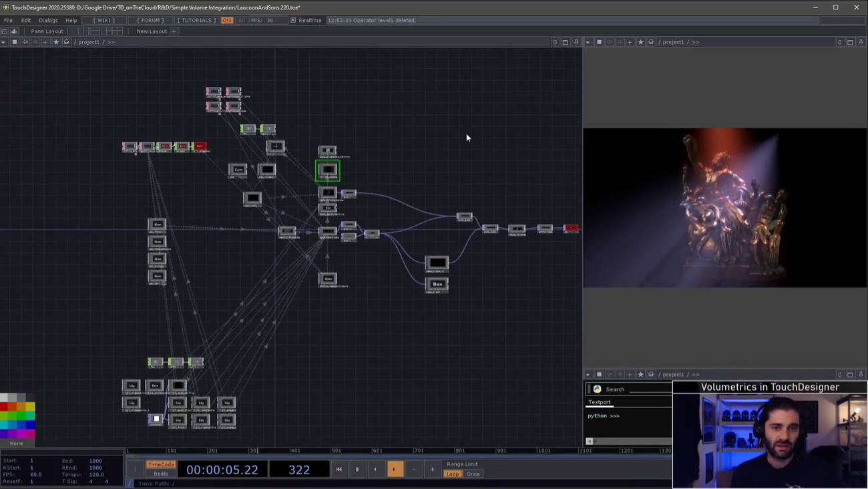
Task: Select the single-pane layout icon
Action: click(72, 31)
